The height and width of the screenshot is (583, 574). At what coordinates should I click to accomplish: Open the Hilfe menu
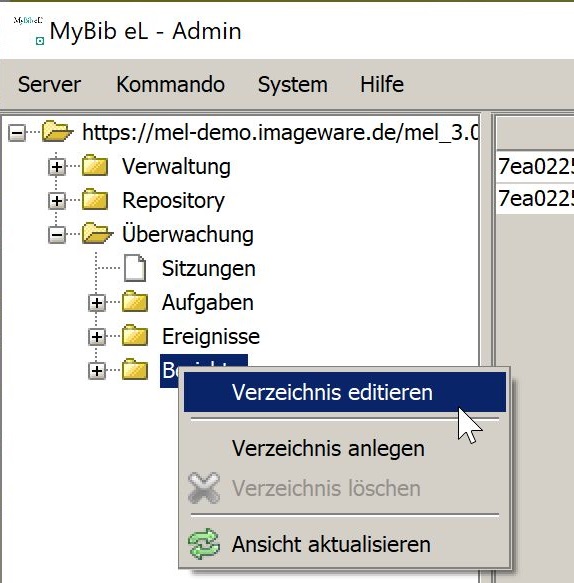pos(382,84)
